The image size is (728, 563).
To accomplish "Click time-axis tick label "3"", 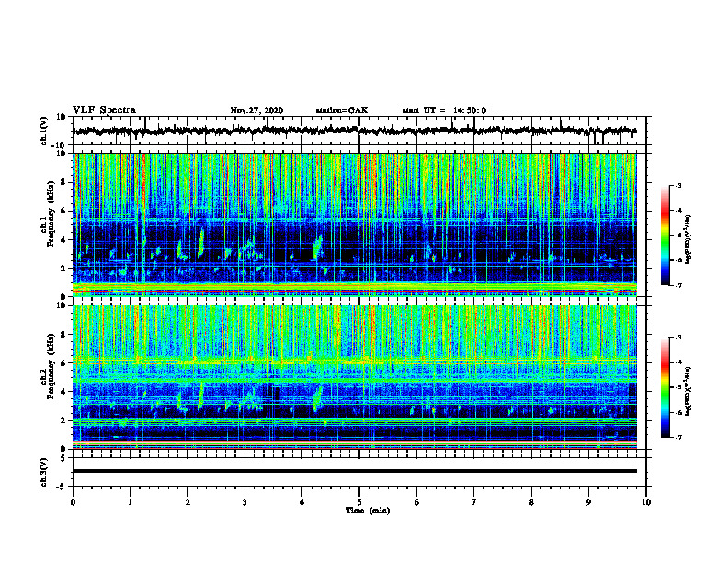I will pyautogui.click(x=245, y=502).
